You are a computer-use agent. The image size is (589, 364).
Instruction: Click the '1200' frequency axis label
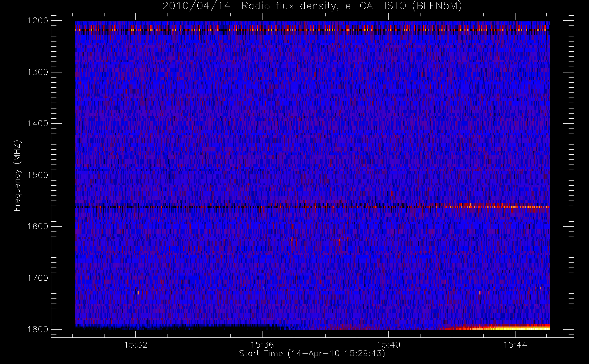click(x=38, y=21)
